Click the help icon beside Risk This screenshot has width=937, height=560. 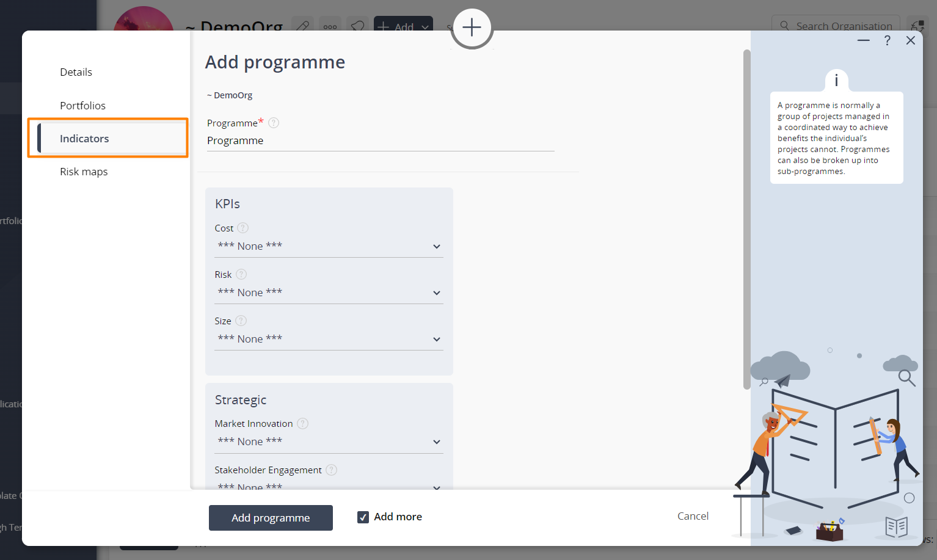click(241, 274)
